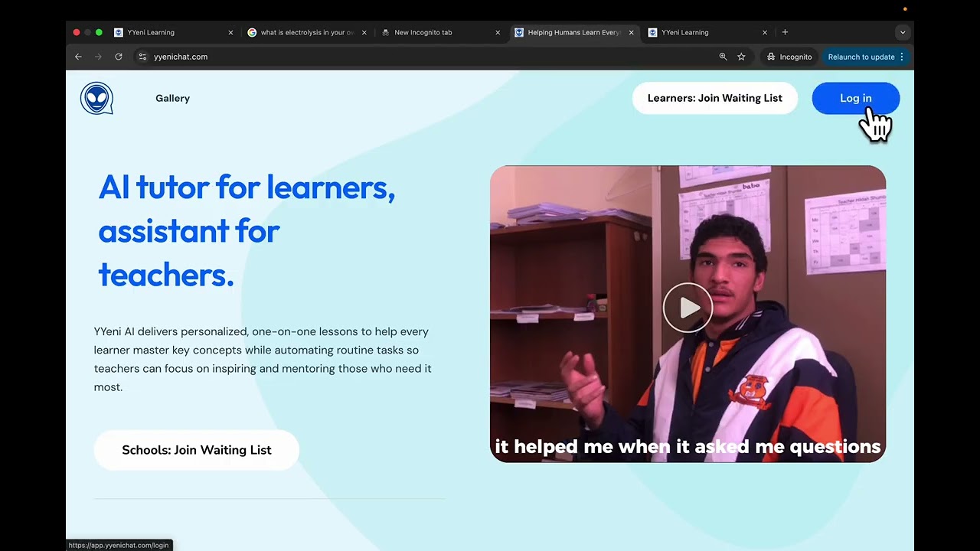Switch to last YYeni Learning tab
This screenshot has height=551, width=980.
[707, 33]
